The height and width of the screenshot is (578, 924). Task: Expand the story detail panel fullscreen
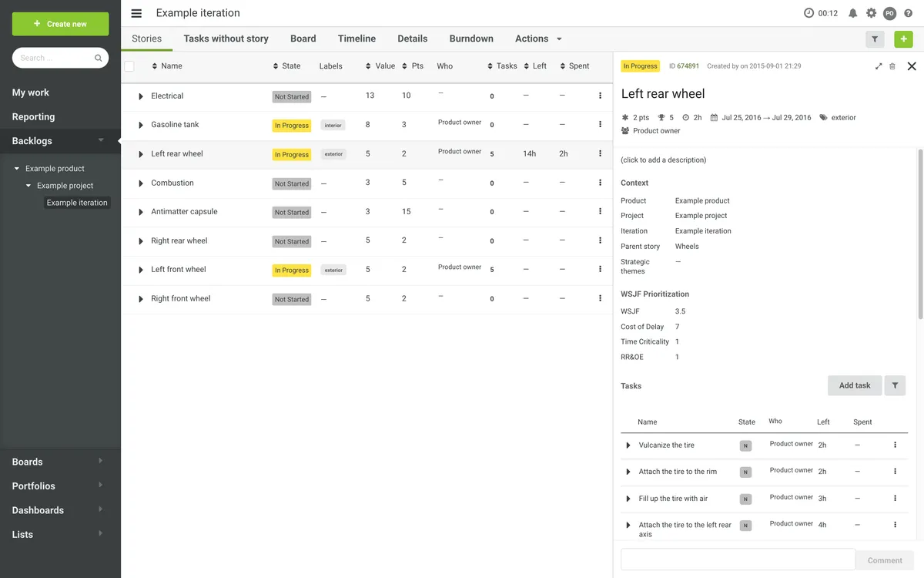[x=879, y=66]
